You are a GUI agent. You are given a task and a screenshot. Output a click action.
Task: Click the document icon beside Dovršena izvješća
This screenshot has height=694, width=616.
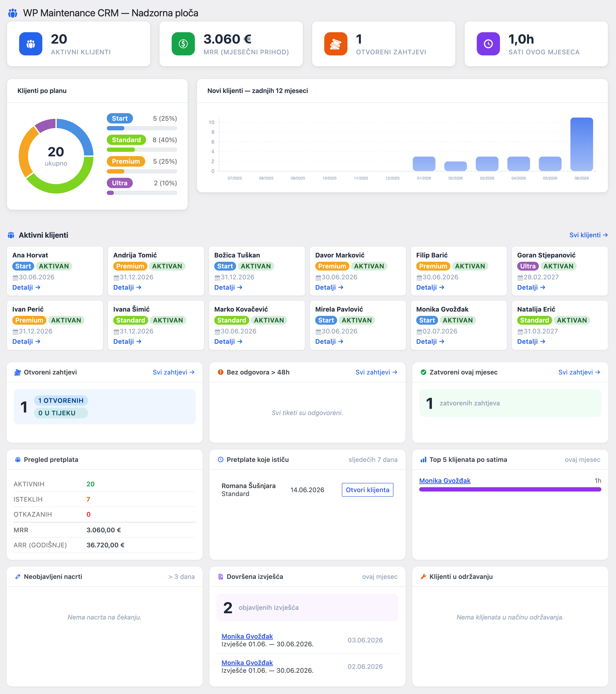click(220, 577)
